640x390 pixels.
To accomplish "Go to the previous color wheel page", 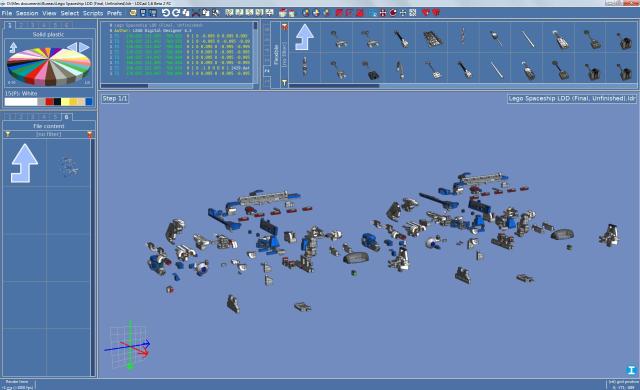I will 72,47.
